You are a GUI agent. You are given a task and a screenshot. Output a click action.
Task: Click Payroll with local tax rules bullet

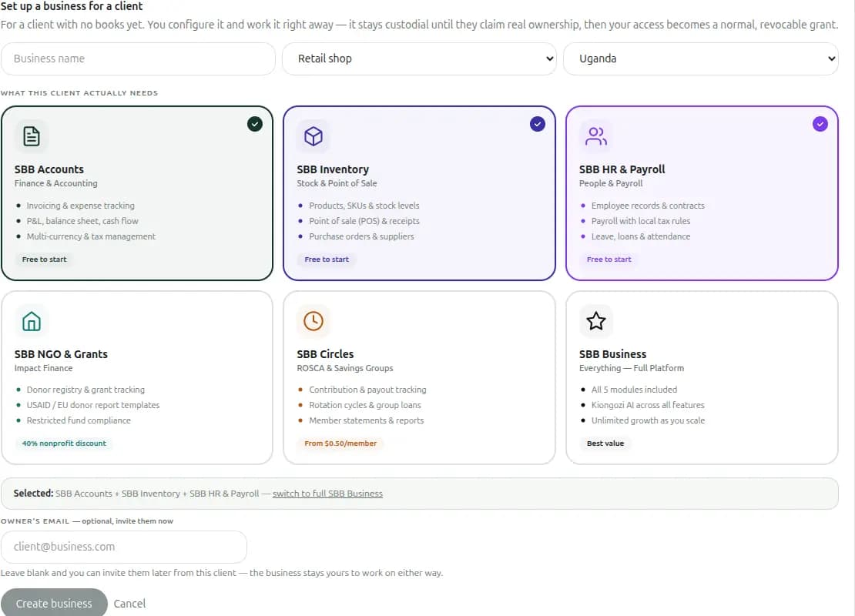point(641,221)
